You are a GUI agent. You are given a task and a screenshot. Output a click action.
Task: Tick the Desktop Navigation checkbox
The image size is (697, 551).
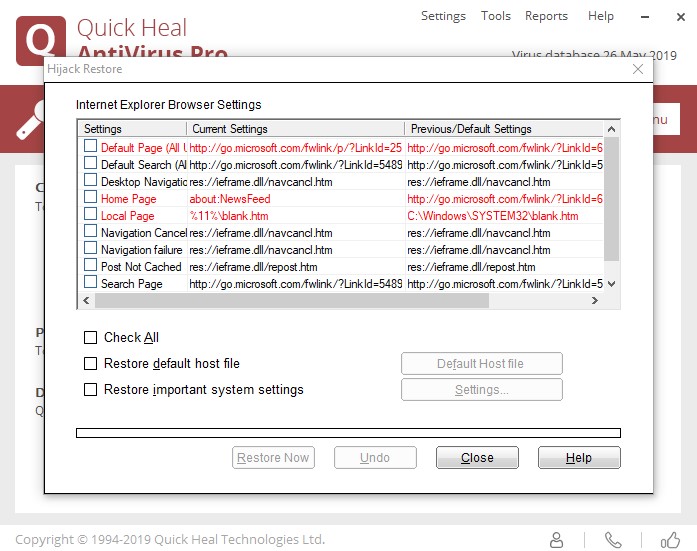pyautogui.click(x=90, y=180)
